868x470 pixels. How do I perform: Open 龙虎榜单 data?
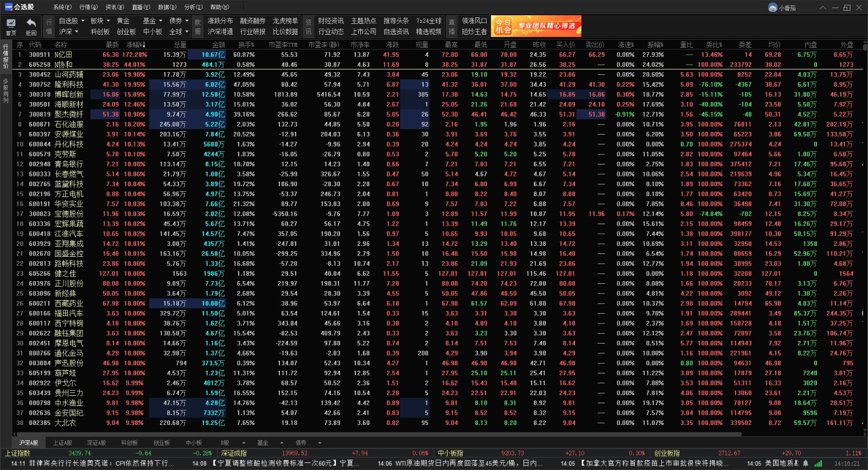click(x=285, y=21)
